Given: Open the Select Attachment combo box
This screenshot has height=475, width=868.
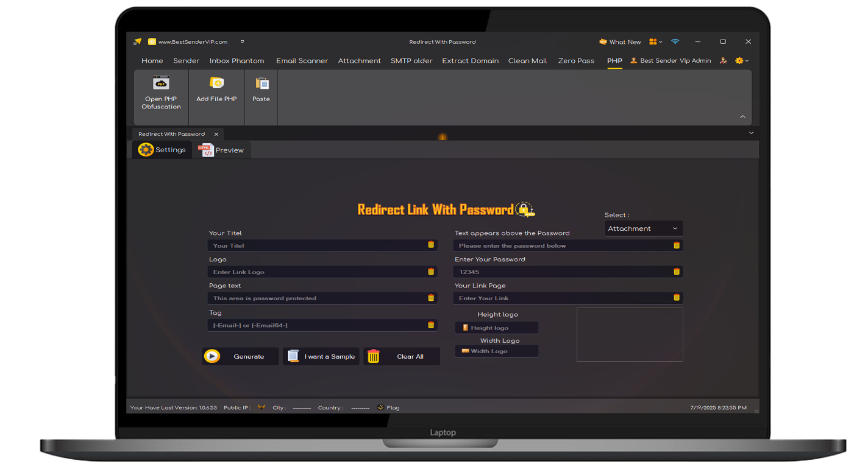Looking at the screenshot, I should (x=644, y=228).
